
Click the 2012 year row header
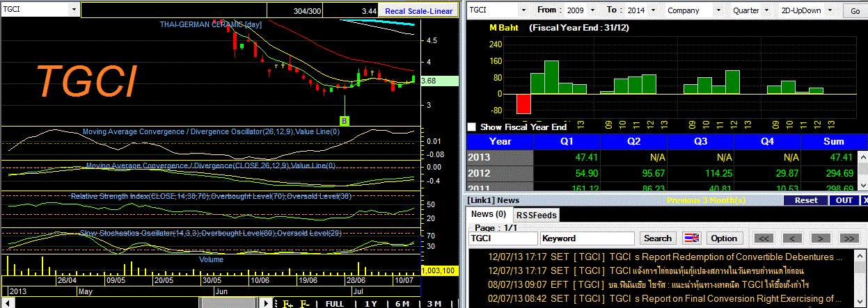pyautogui.click(x=500, y=172)
